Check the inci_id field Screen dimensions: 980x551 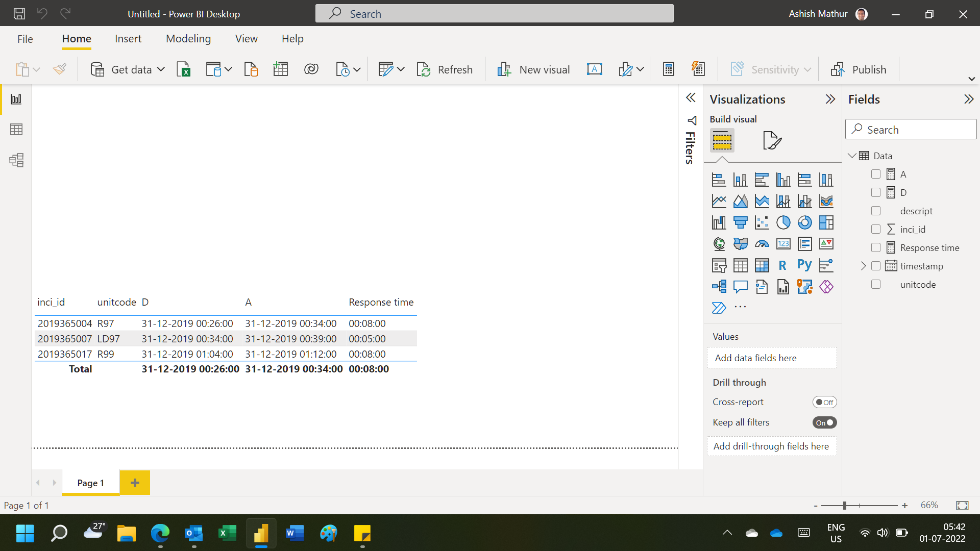point(876,229)
